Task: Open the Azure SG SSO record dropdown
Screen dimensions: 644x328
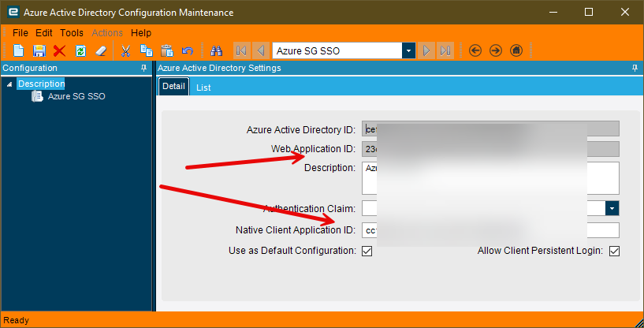Action: pyautogui.click(x=408, y=50)
